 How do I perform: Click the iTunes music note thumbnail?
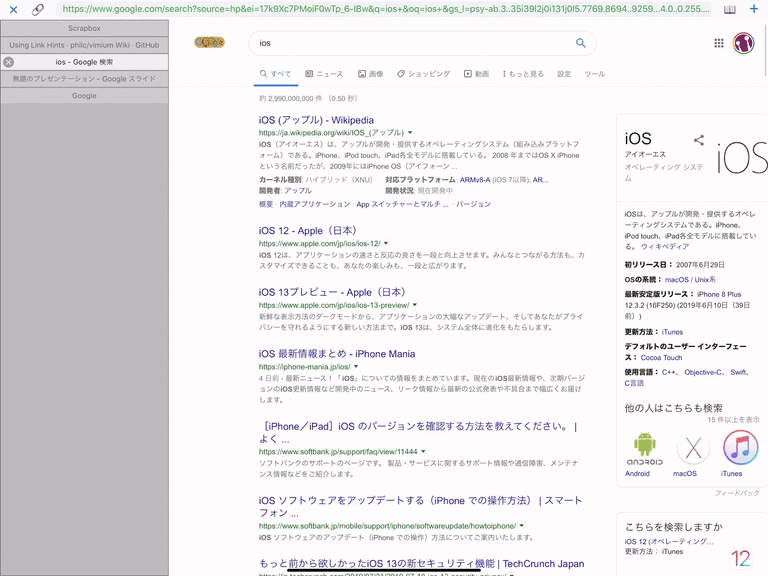click(x=741, y=448)
